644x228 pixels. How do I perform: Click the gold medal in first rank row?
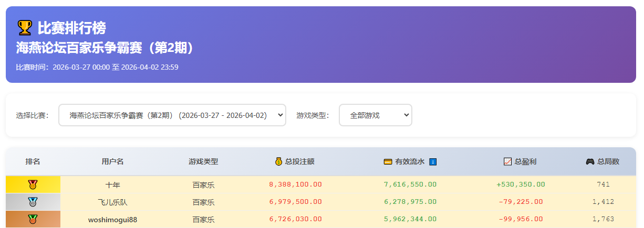tap(33, 184)
